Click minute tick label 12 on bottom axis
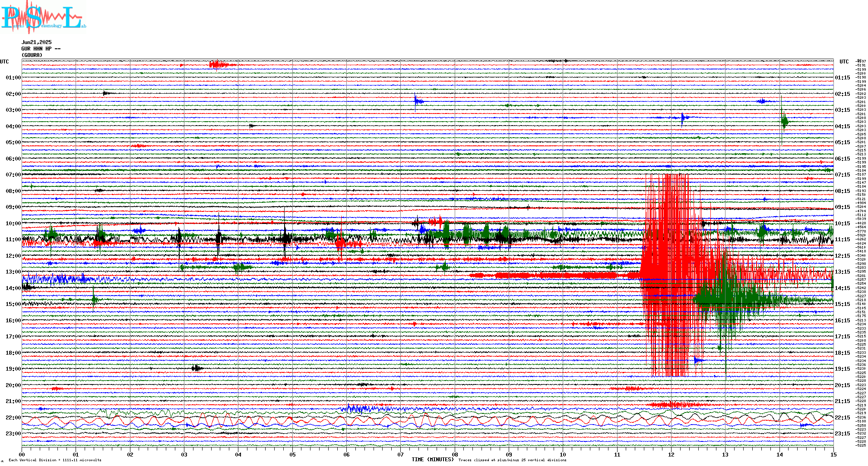This screenshot has height=466, width=868. click(671, 454)
